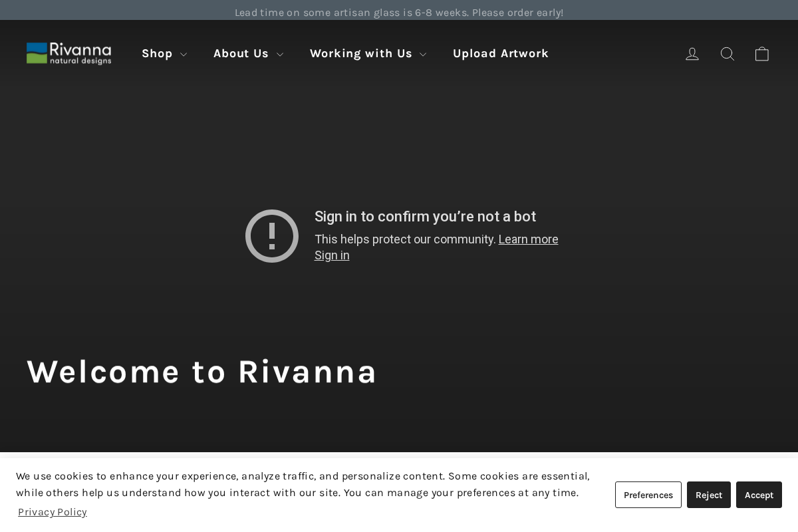Viewport: 798px width, 532px height.
Task: Open the account login icon
Action: [x=692, y=53]
